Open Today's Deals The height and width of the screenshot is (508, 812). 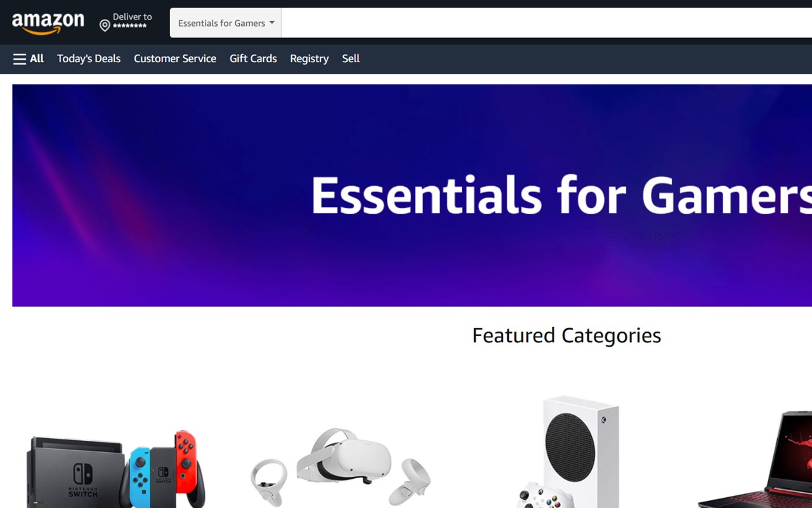(x=89, y=58)
